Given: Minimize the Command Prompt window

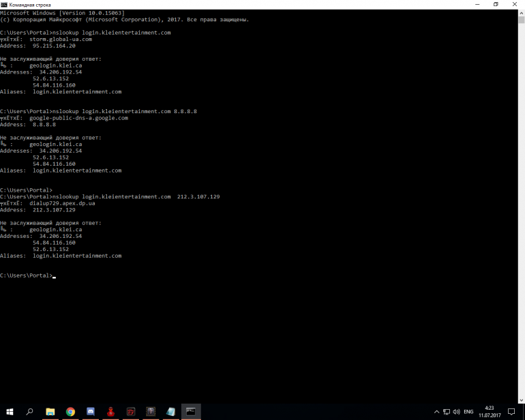Looking at the screenshot, I should tap(477, 4).
